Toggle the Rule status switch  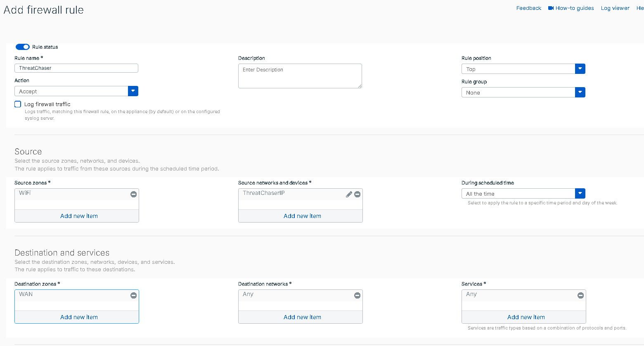23,47
